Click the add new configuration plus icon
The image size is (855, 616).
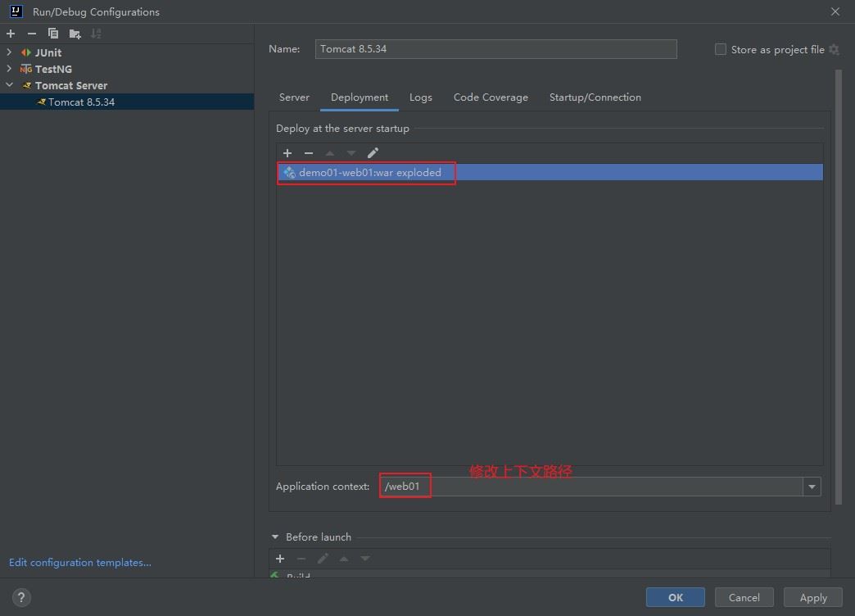11,34
